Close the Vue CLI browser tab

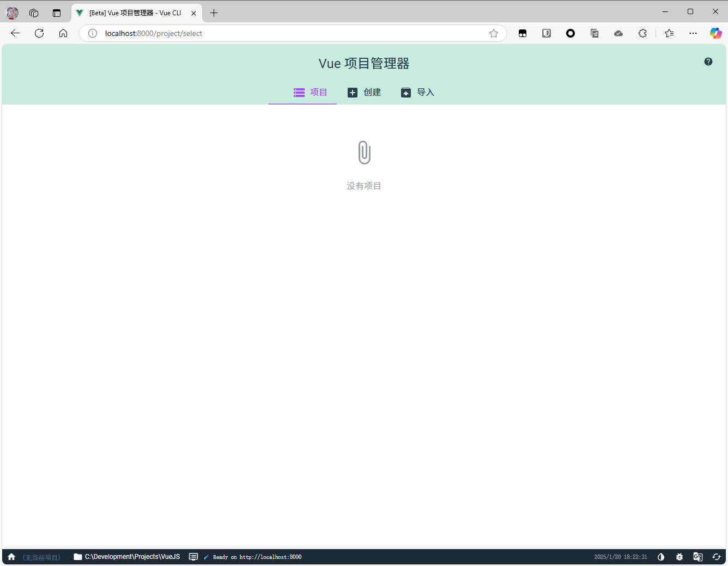click(x=193, y=13)
